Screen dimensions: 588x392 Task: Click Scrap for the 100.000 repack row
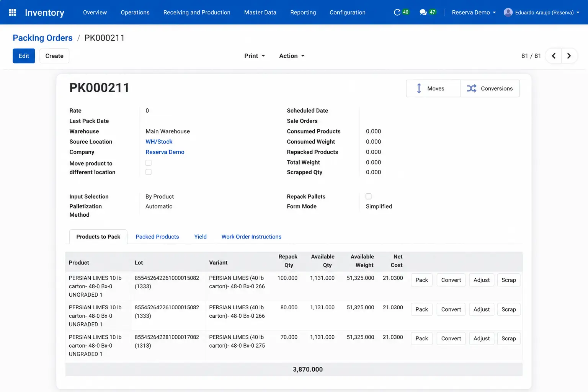coord(509,280)
